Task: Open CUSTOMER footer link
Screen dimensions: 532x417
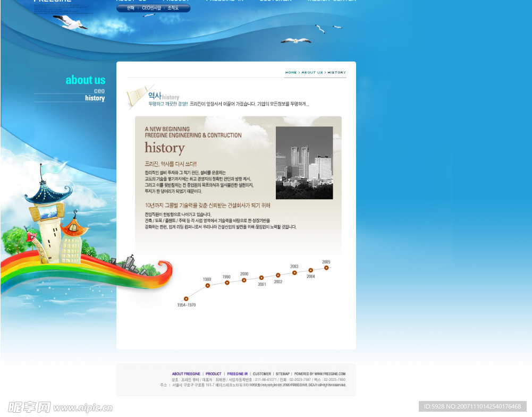Action: 261,374
